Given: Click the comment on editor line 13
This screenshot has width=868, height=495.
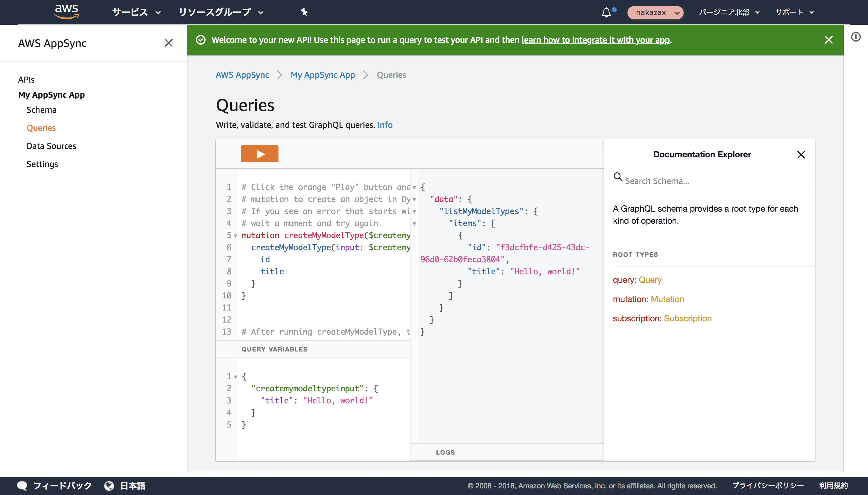Looking at the screenshot, I should tap(325, 332).
